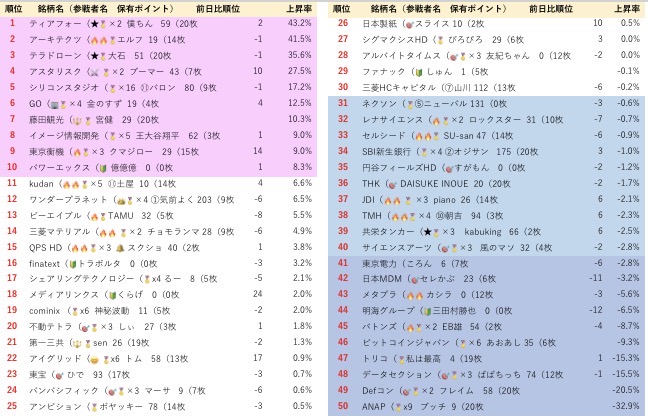The height and width of the screenshot is (418, 648).
Task: Click the green beginner mark in ファナック row
Action: 419,72
